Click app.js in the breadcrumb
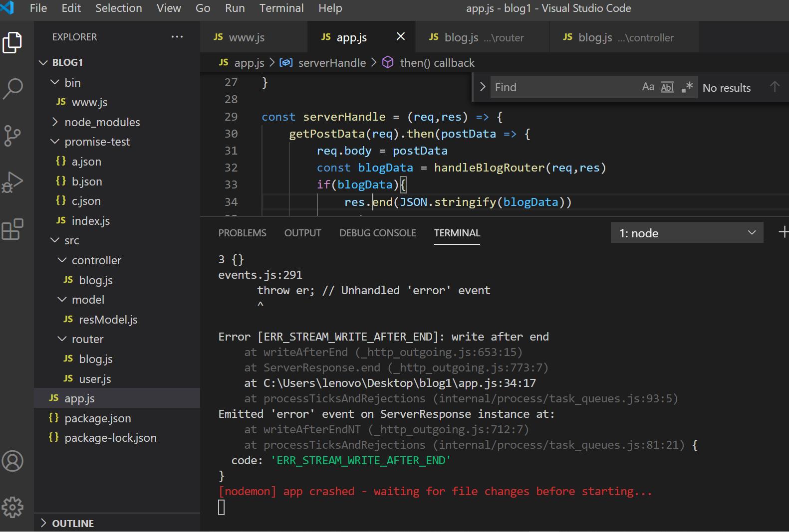Image resolution: width=789 pixels, height=532 pixels. pos(249,63)
